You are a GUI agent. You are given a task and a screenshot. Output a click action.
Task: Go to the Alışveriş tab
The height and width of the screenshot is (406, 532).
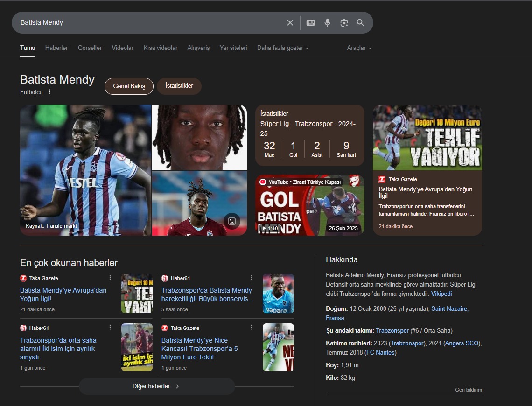(x=198, y=48)
